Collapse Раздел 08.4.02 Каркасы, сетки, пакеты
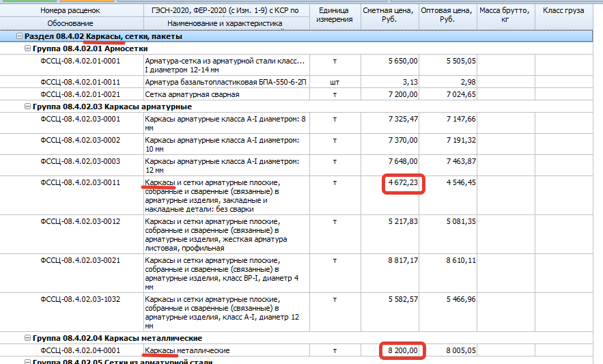 click(x=19, y=36)
